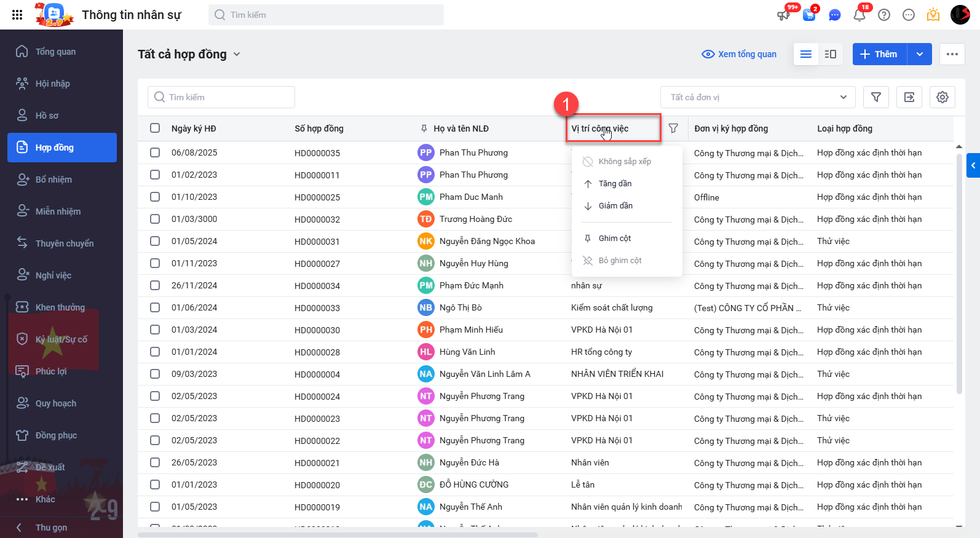Click the contract search field in the table
Viewport: 980px width, 538px height.
coord(221,97)
